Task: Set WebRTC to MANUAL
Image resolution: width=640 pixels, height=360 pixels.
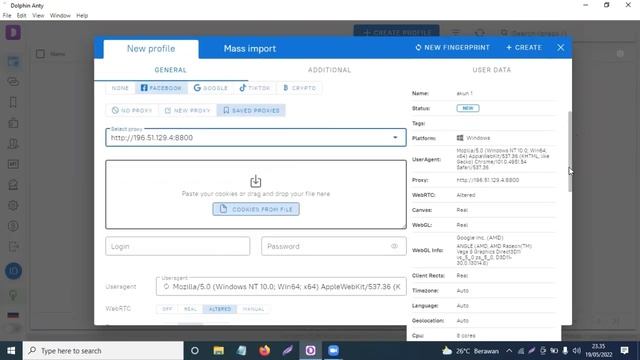Action: 253,309
